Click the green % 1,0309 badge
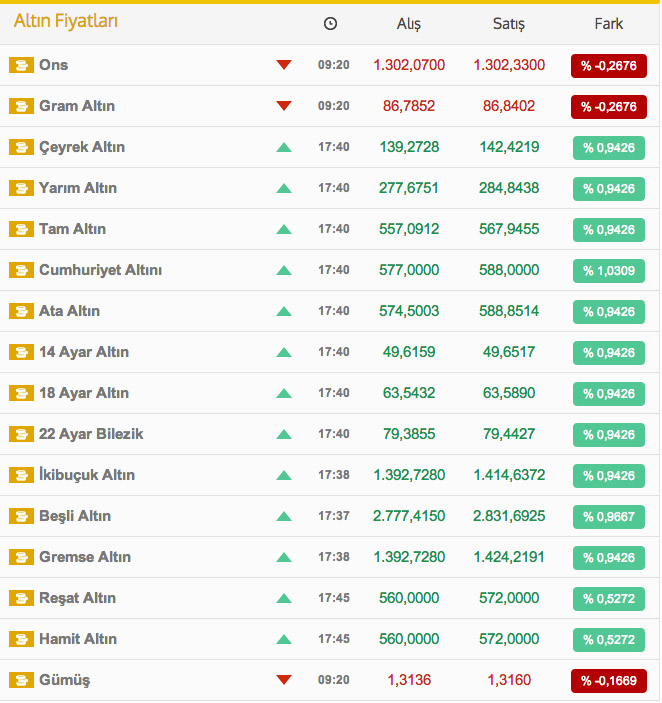The height and width of the screenshot is (703, 662). pos(609,271)
